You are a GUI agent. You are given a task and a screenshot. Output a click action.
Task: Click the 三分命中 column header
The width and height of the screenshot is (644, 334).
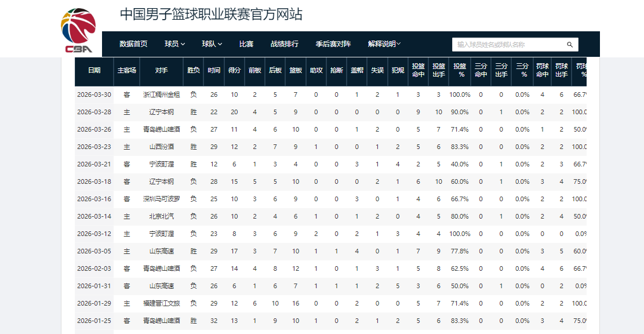(481, 70)
